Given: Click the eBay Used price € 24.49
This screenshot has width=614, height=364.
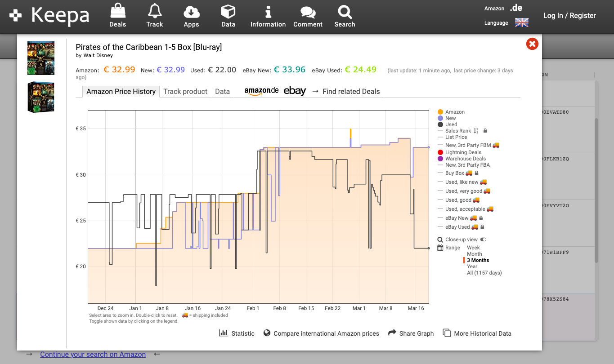Looking at the screenshot, I should (360, 70).
